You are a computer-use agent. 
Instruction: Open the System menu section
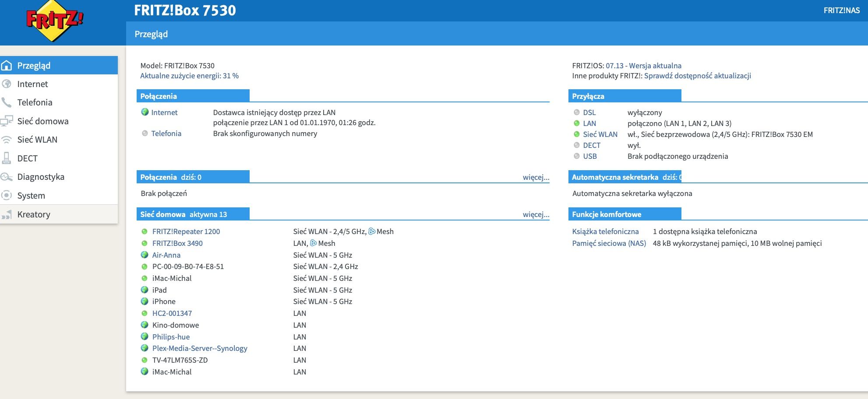tap(31, 196)
